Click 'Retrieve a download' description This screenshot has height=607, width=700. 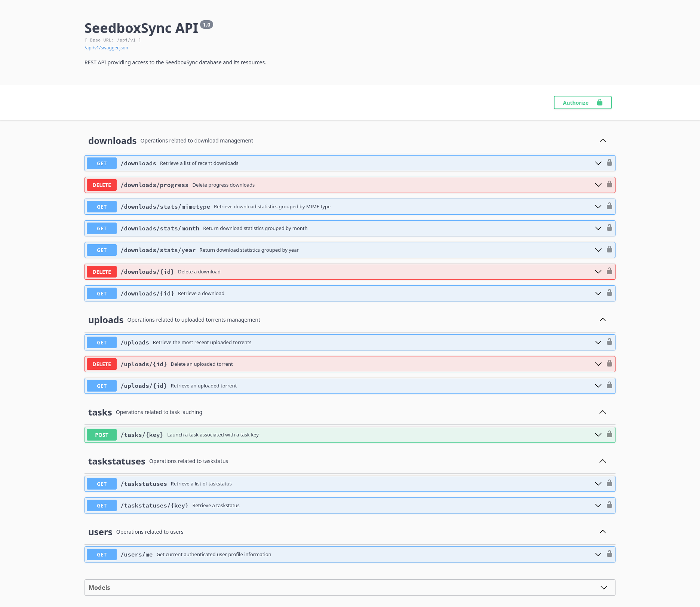pyautogui.click(x=201, y=294)
